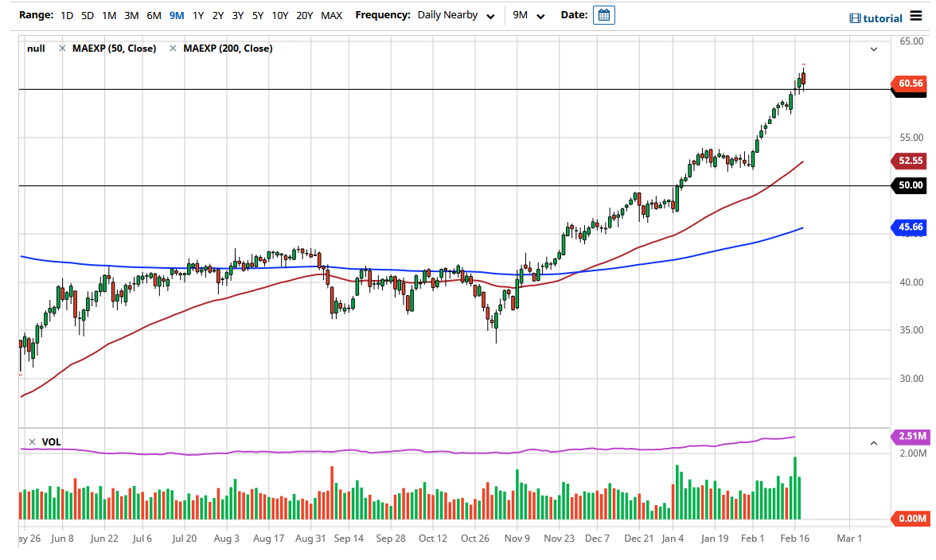Select the MAX range option

click(331, 14)
